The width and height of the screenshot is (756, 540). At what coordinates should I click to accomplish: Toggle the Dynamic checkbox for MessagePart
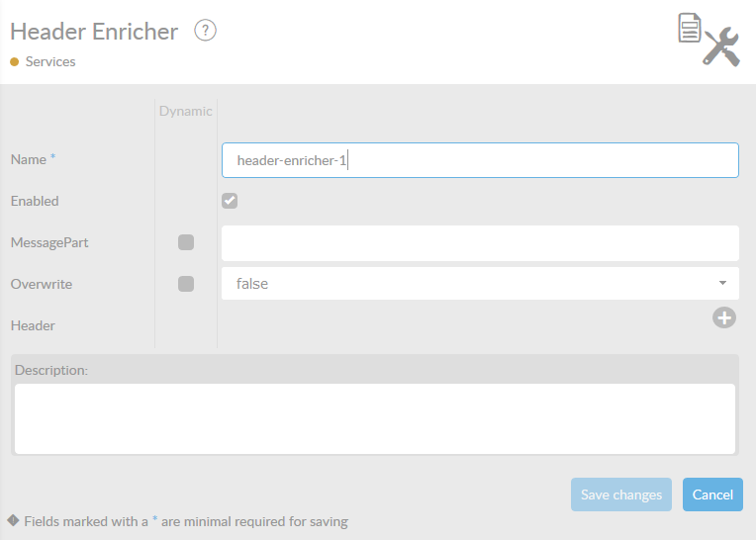[186, 242]
